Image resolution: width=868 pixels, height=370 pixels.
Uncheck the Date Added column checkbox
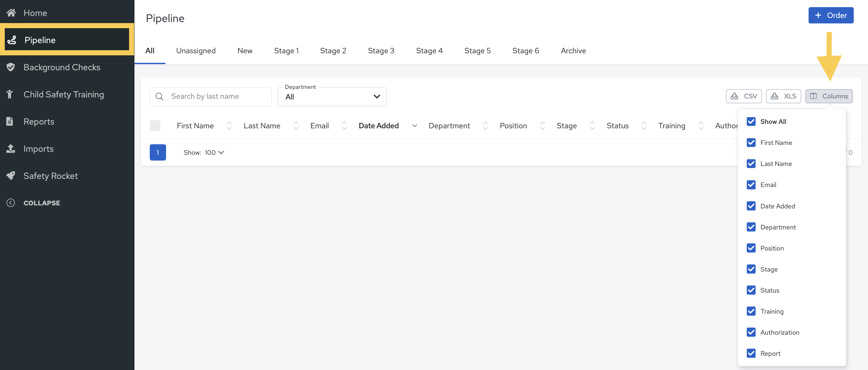pos(751,206)
